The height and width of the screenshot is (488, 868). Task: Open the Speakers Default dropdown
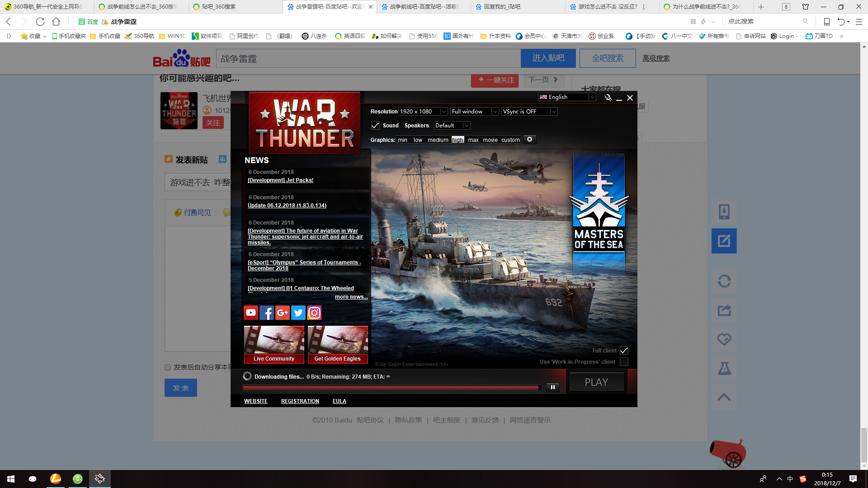click(452, 126)
